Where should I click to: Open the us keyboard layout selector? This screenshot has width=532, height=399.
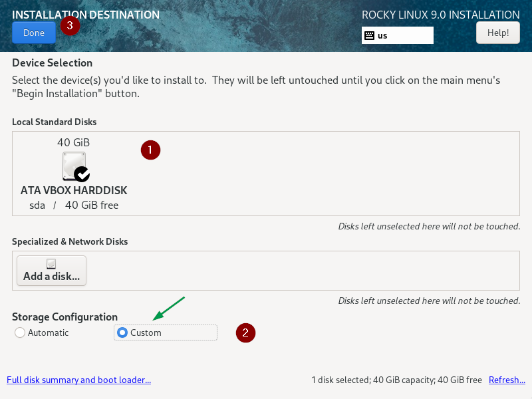tap(397, 35)
